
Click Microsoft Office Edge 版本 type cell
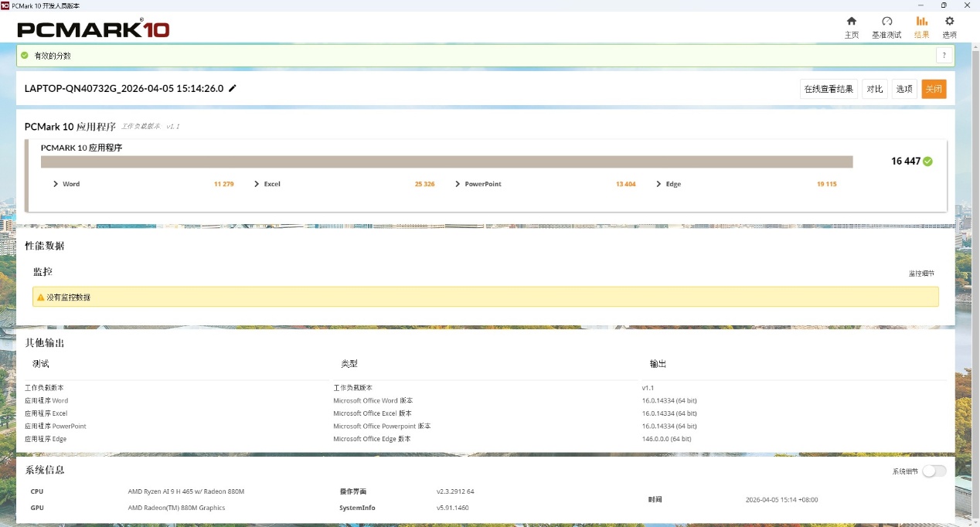tap(372, 439)
